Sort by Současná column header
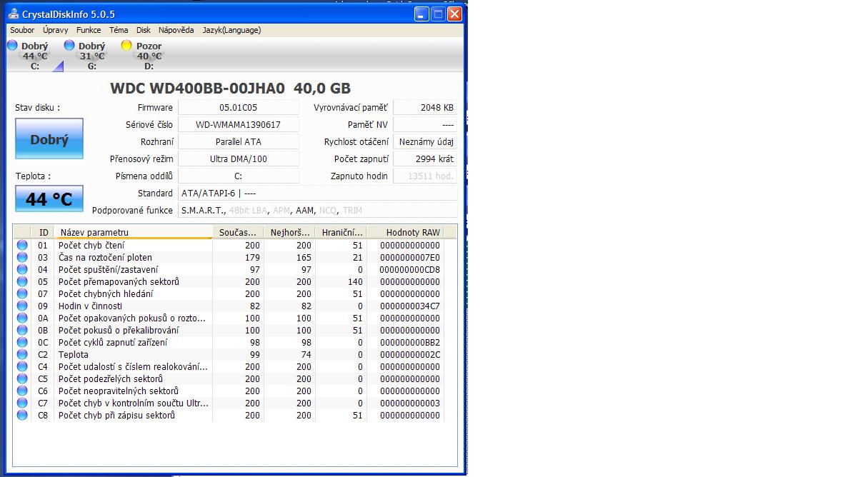The width and height of the screenshot is (868, 477). point(238,232)
